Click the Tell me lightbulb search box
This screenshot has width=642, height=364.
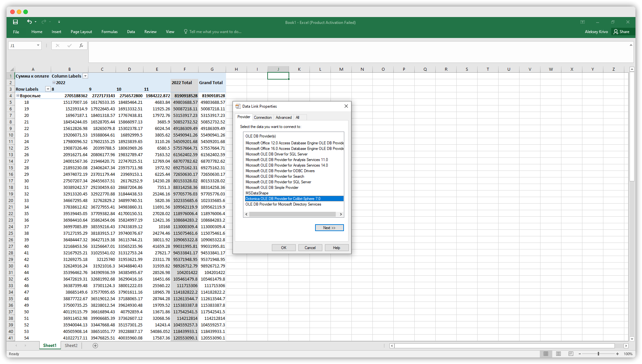pos(213,32)
